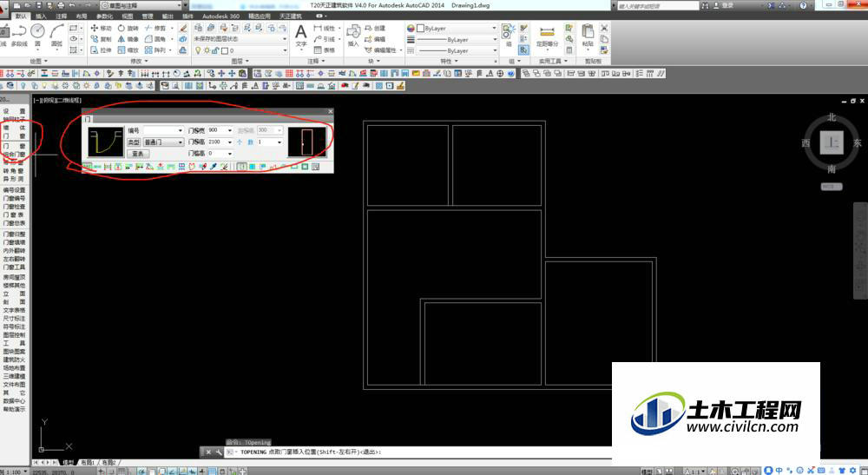Click the 定距等分 measure tool
Image resolution: width=868 pixels, height=475 pixels.
tap(547, 36)
